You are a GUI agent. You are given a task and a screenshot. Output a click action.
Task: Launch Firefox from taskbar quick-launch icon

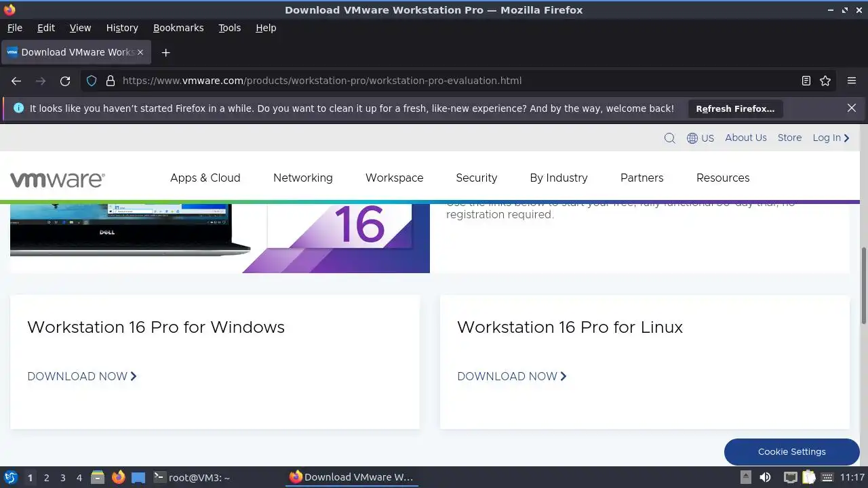coord(119,477)
